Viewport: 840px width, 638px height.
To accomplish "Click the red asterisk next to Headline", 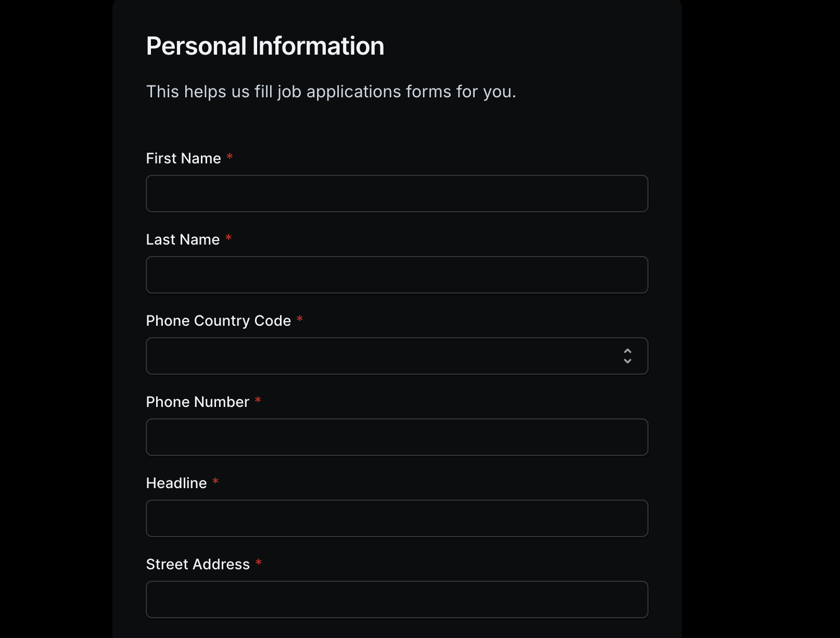I will (x=216, y=482).
